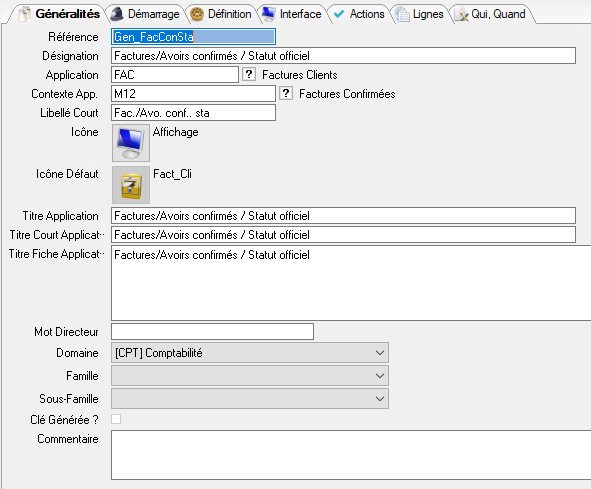Expand the Domaine dropdown
The image size is (591, 489).
[250, 353]
